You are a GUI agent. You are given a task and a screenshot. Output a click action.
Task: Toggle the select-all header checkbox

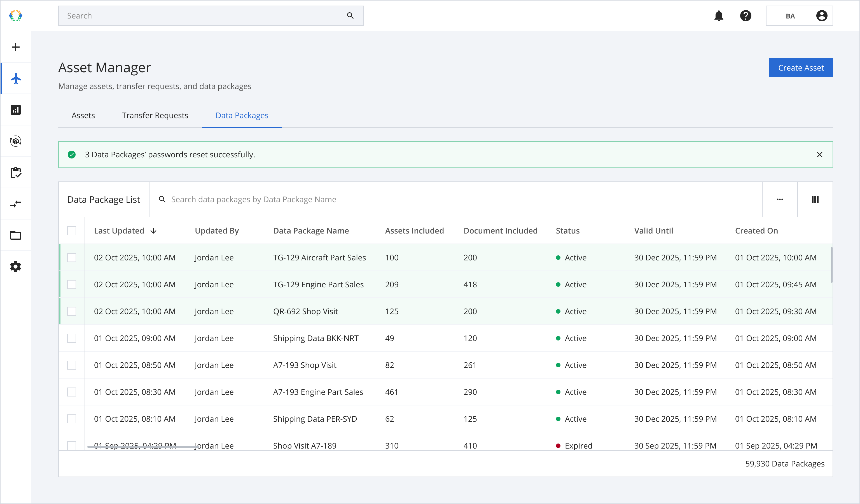(x=72, y=231)
